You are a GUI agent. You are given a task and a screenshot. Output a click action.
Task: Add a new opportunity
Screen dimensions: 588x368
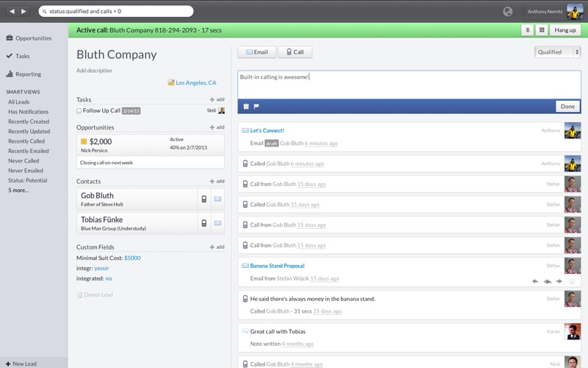coord(217,127)
